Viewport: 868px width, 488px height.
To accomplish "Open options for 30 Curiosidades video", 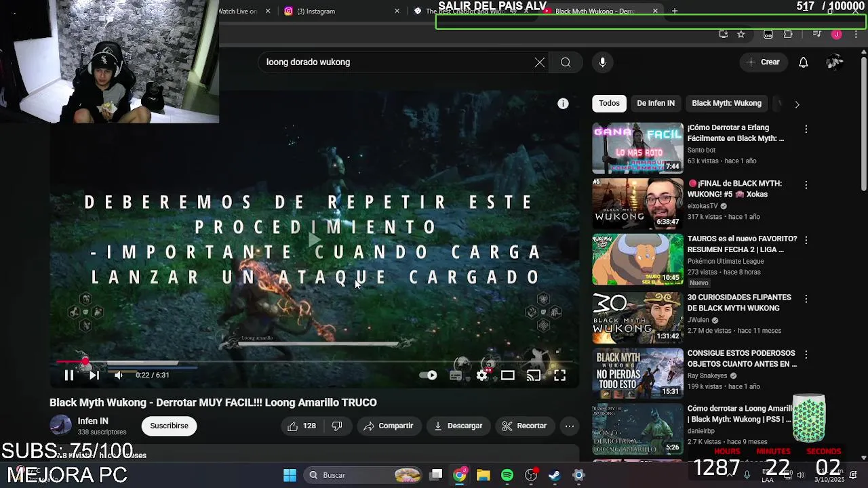I will tap(806, 299).
